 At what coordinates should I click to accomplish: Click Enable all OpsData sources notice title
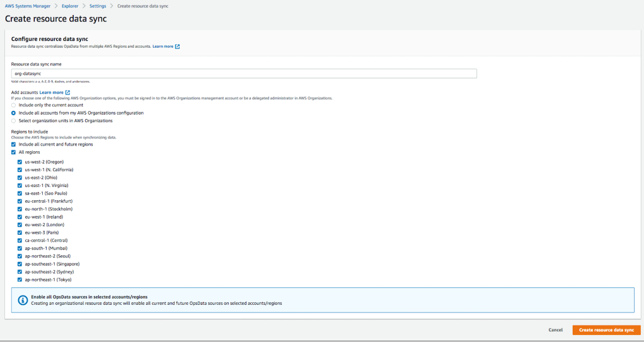coord(89,297)
